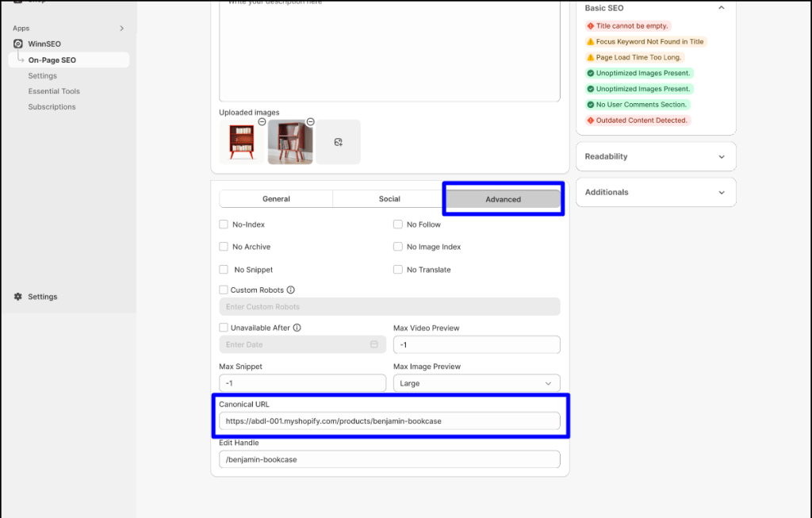Click the WinnSEO app icon in sidebar
This screenshot has width=812, height=518.
click(18, 44)
